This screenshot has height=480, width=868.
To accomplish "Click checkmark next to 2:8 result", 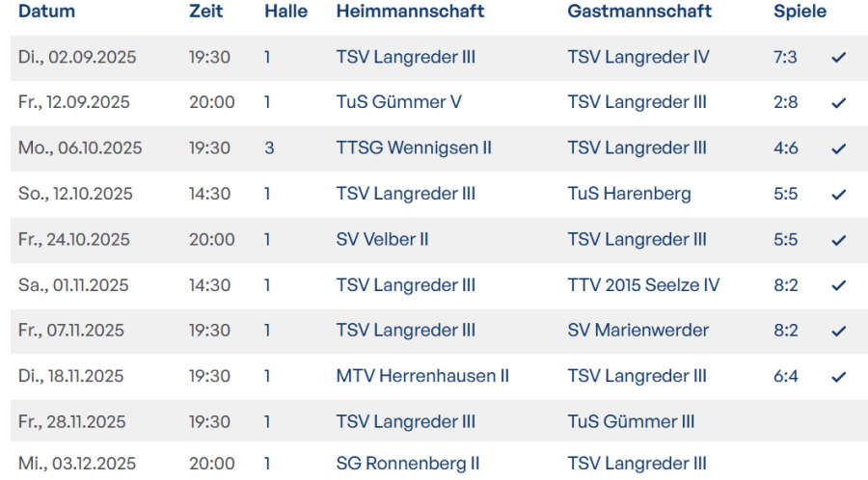I will 838,103.
